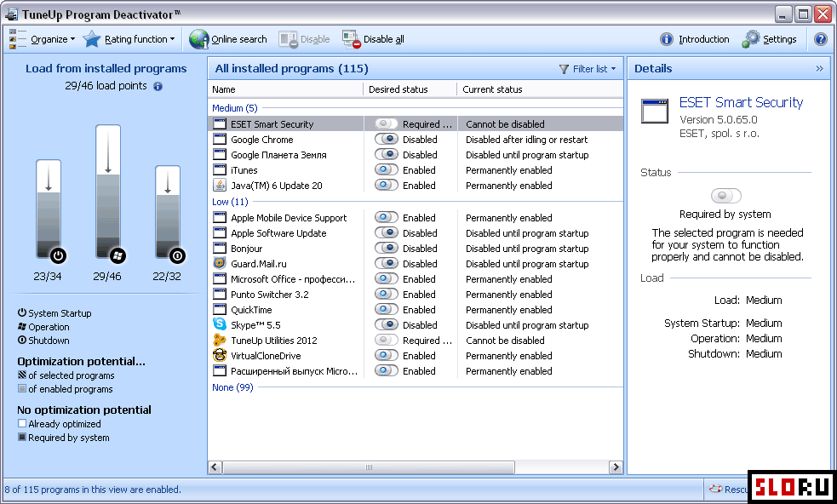This screenshot has width=837, height=504.
Task: Toggle Apple Mobile Device Support switch
Action: 387,217
